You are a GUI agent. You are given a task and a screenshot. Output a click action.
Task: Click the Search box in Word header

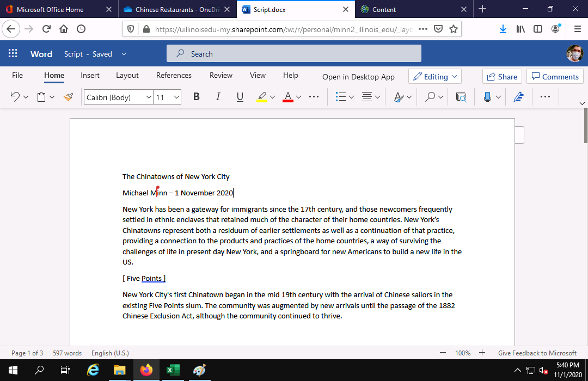[x=294, y=54]
